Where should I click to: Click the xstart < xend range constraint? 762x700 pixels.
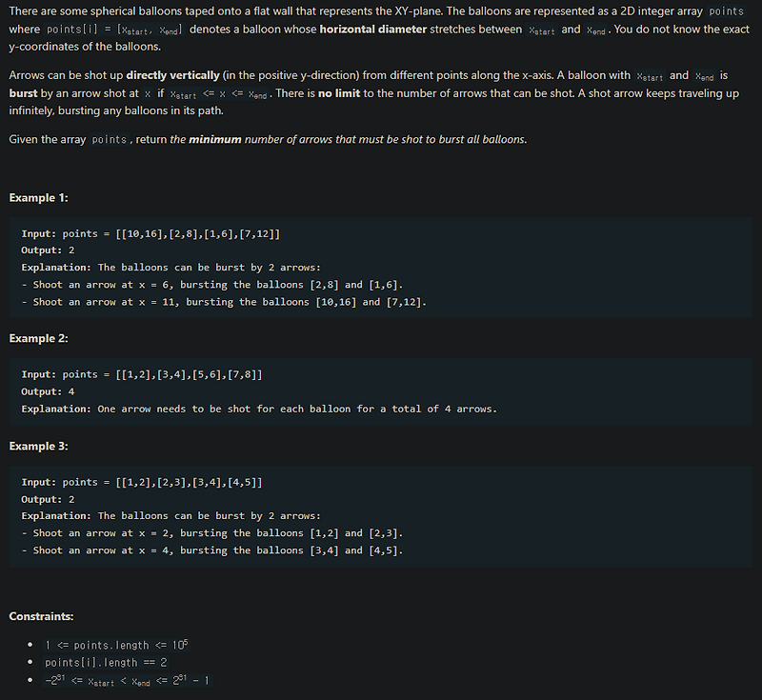point(127,680)
